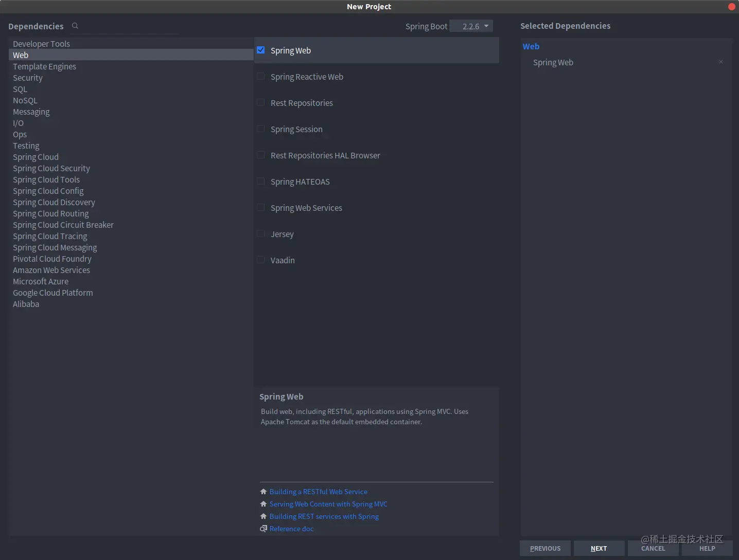739x560 pixels.
Task: Check the Spring HATEOAS checkbox
Action: pyautogui.click(x=261, y=181)
